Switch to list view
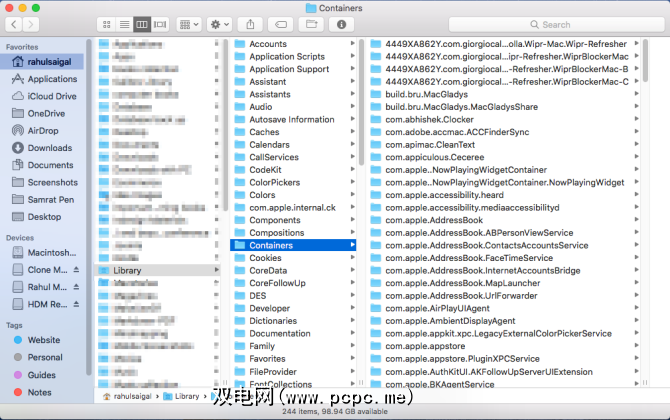Viewport: 670px width, 420px height. [124, 25]
